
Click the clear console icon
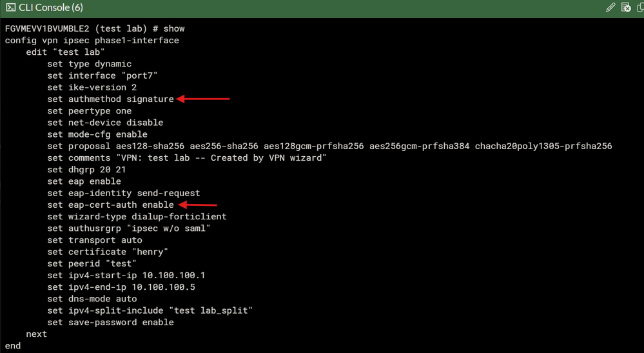point(625,8)
